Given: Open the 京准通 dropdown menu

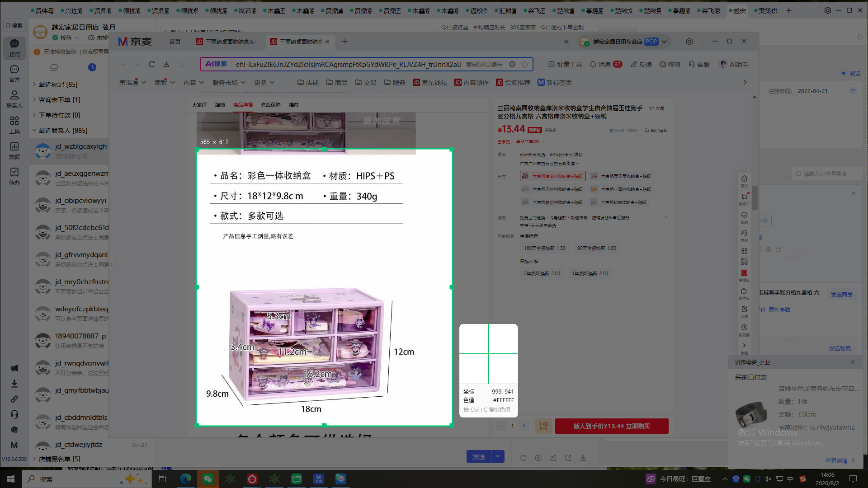Looking at the screenshot, I should 132,83.
